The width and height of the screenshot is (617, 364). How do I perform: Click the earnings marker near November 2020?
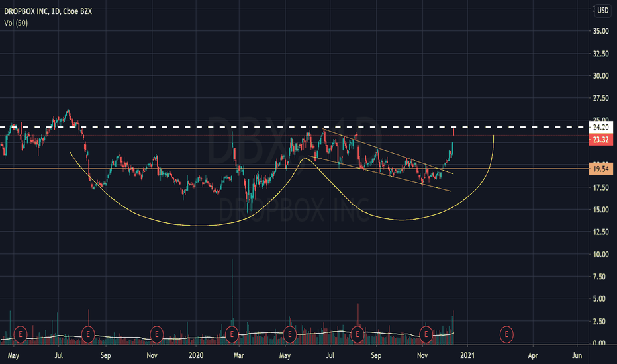[x=426, y=334]
